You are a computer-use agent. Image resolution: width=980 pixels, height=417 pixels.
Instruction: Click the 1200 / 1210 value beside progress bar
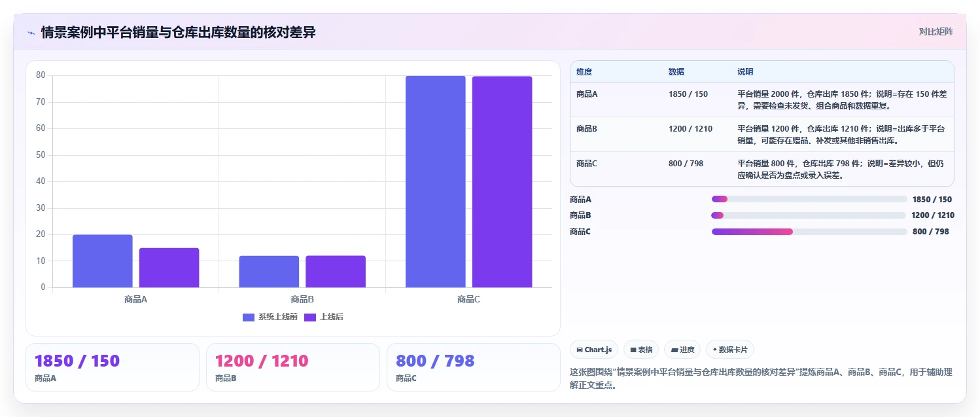[933, 215]
